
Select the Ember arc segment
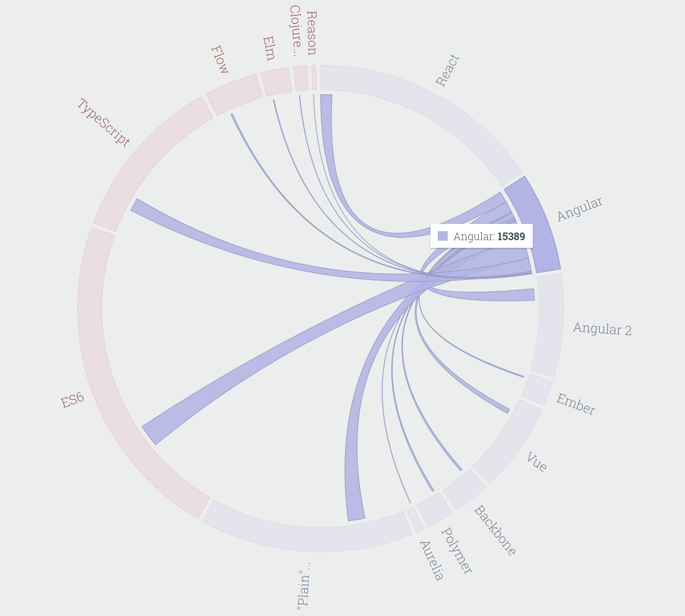[537, 389]
